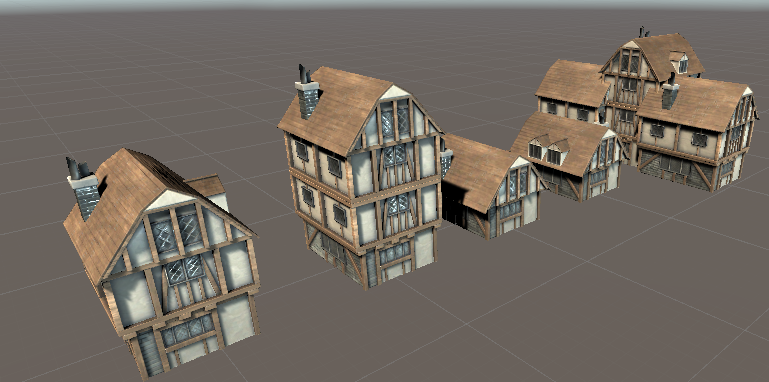
Task: Select the left dormer on the twin-dormer house
Action: pos(536,146)
